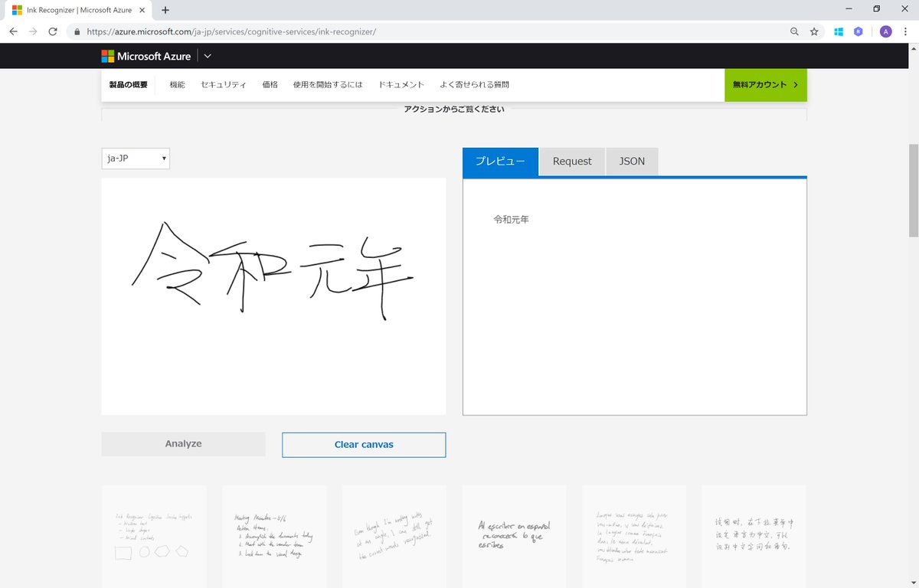919x588 pixels.
Task: Click the Clear canvas button
Action: click(364, 445)
